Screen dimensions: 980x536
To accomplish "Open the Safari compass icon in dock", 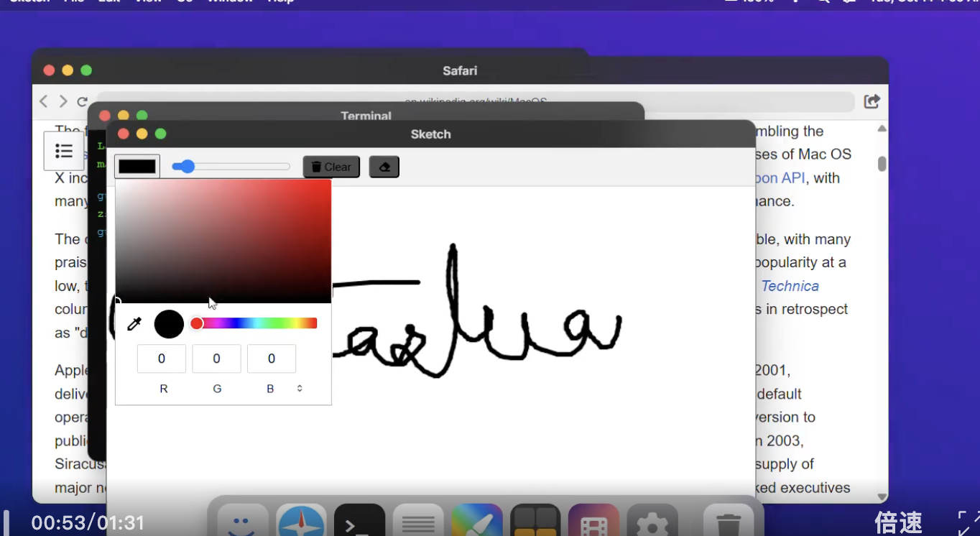I will (x=301, y=523).
